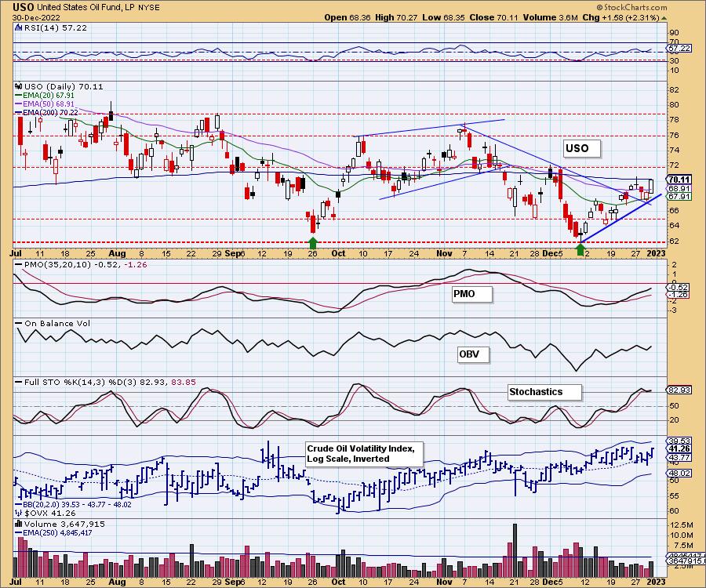Viewport: 706px width, 588px height.
Task: Click the PMO annotation box
Action: click(x=472, y=294)
